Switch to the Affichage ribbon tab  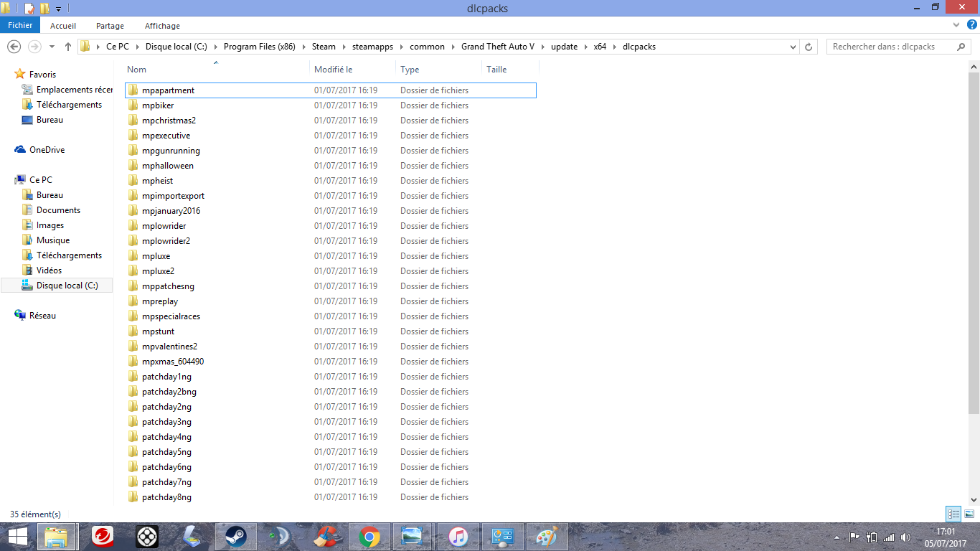tap(162, 26)
